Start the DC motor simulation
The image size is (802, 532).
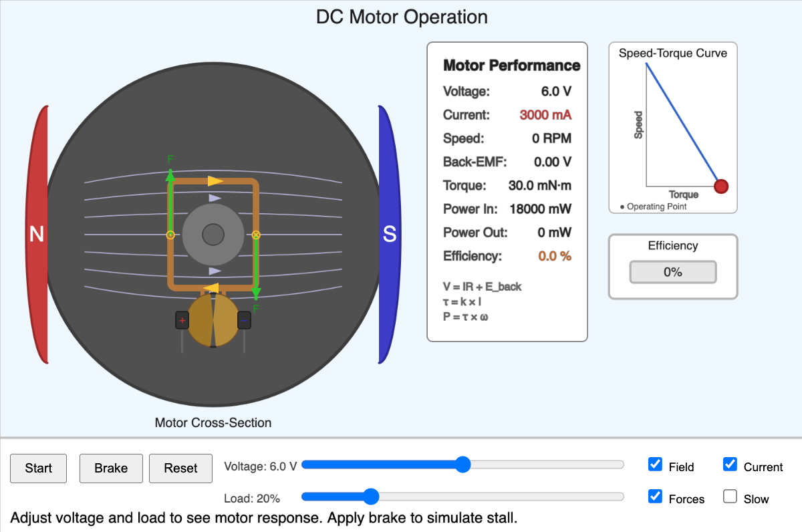pos(38,468)
